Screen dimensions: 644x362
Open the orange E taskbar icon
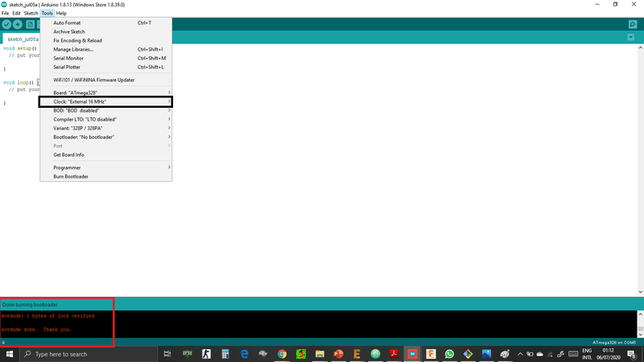click(x=357, y=354)
